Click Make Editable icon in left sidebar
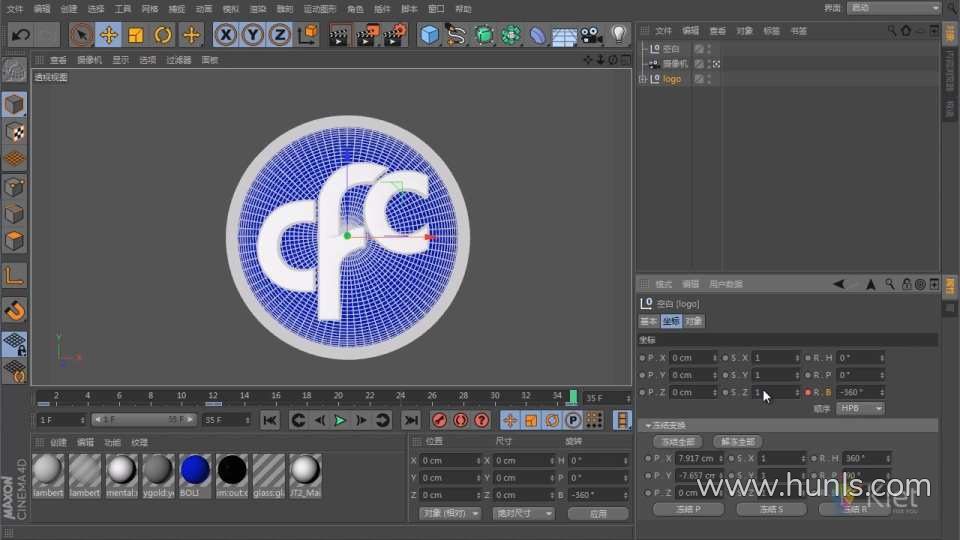Viewport: 960px width, 540px height. [14, 71]
